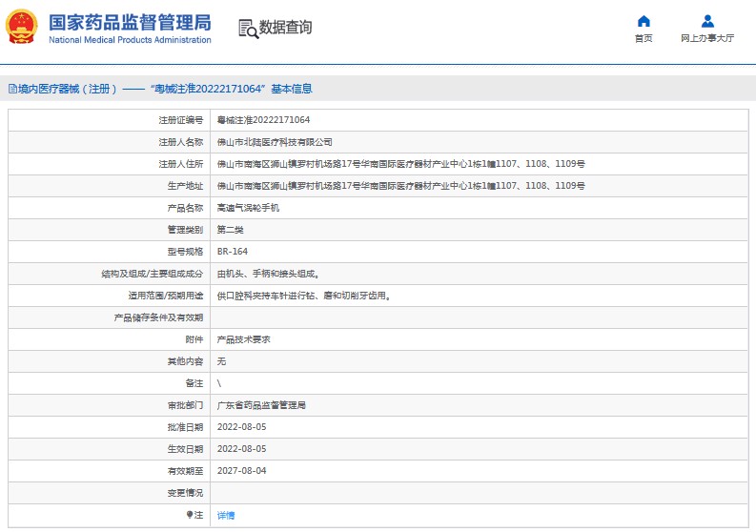The height and width of the screenshot is (532, 756).
Task: Click product name 高速气涡轮手机
Action: point(250,208)
